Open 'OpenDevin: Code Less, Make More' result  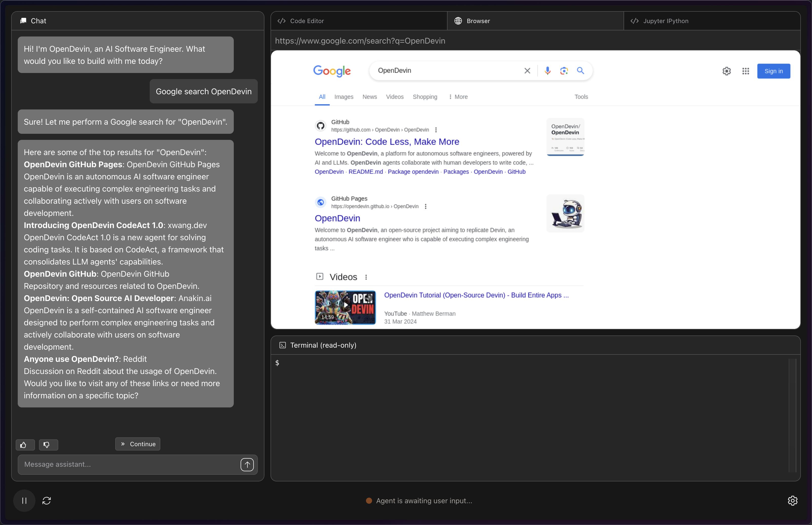387,141
